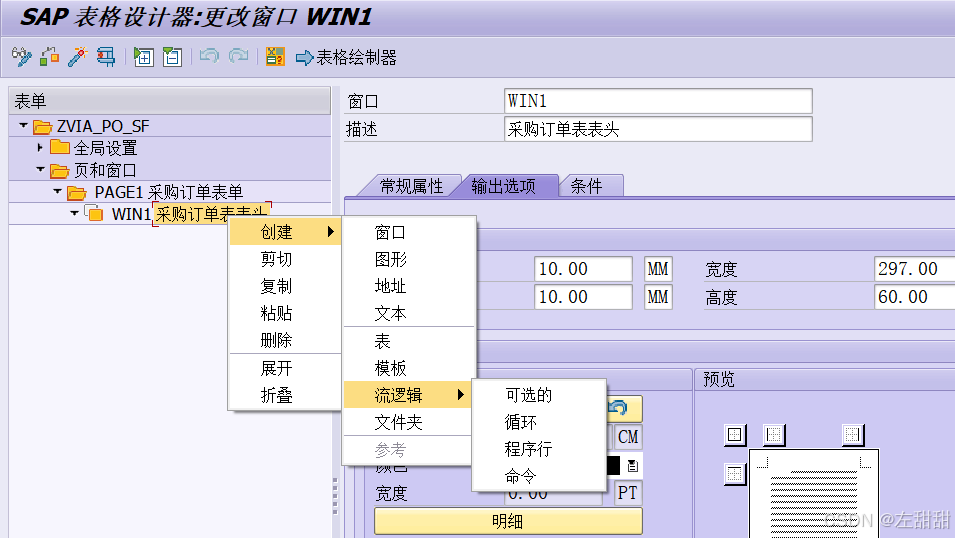Click the PAGE1 page node icon
The width and height of the screenshot is (955, 538).
[76, 193]
